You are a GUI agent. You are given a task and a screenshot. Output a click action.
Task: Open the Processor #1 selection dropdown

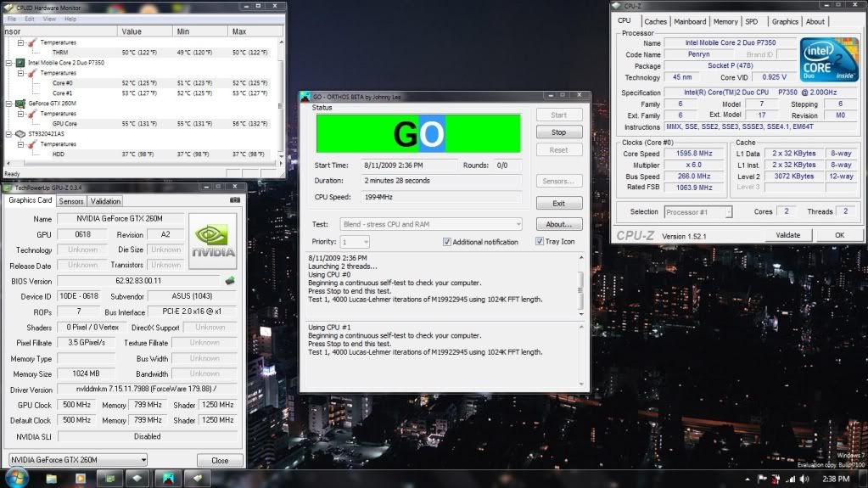[698, 211]
